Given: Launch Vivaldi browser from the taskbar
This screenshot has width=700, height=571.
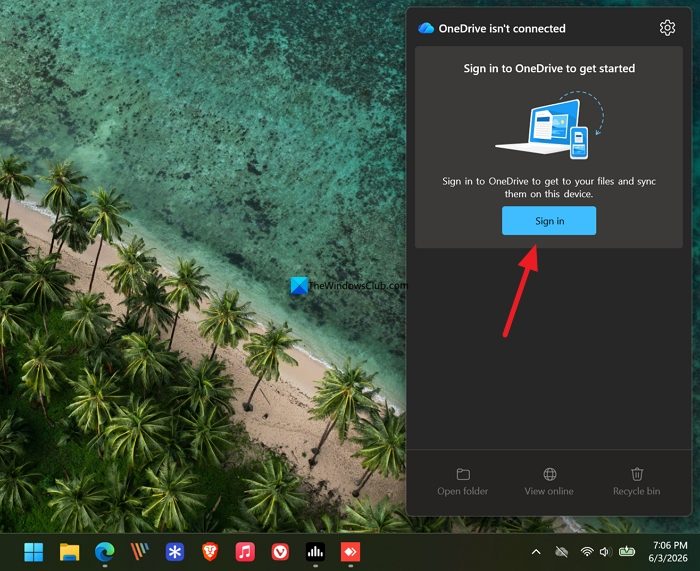Looking at the screenshot, I should 280,552.
